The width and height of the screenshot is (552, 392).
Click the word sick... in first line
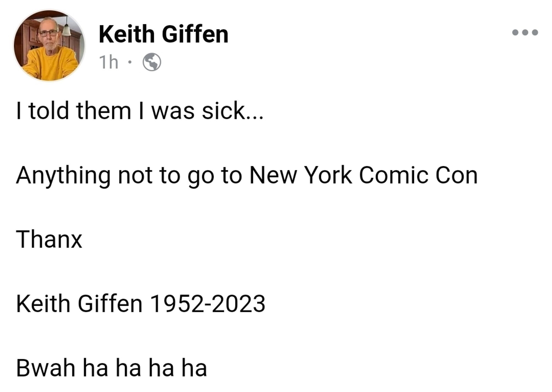pyautogui.click(x=233, y=111)
